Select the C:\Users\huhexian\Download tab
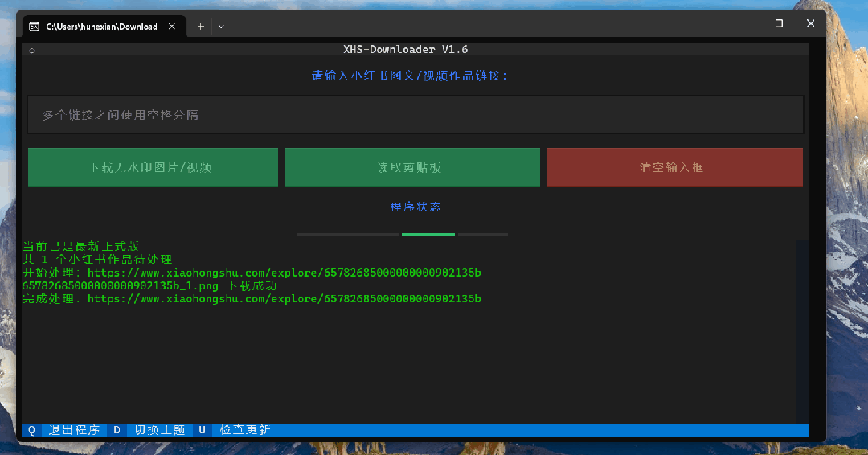This screenshot has width=868, height=455. pos(103,27)
